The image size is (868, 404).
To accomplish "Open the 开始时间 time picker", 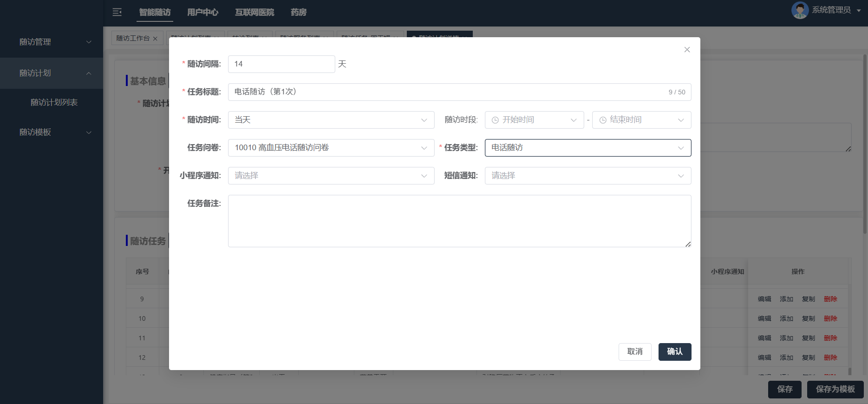I will pyautogui.click(x=534, y=120).
